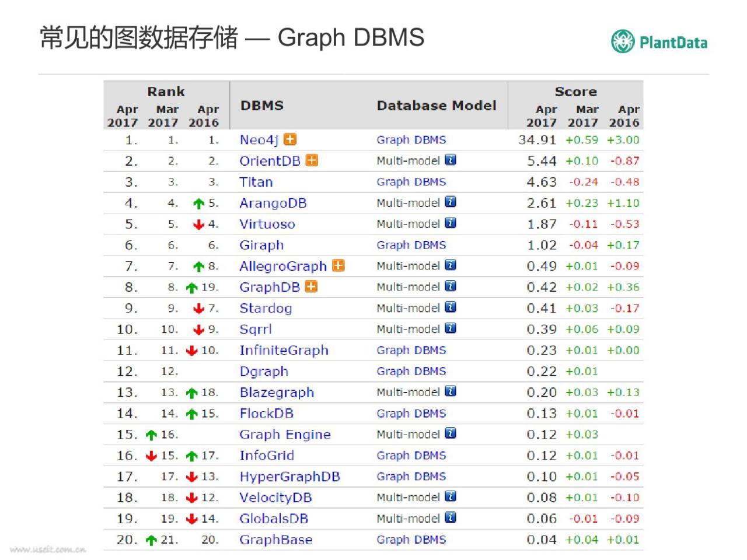
Task: Open the info icon in Virtuoso row
Action: tap(451, 223)
